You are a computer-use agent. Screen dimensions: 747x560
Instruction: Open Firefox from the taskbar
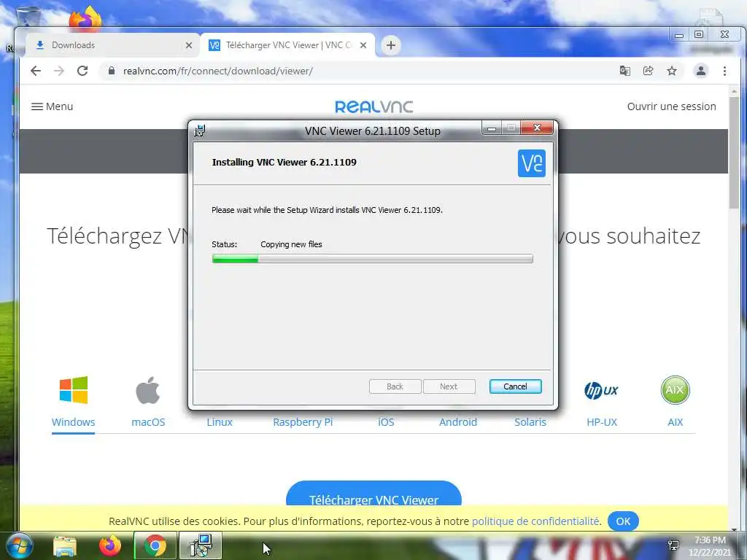click(110, 545)
